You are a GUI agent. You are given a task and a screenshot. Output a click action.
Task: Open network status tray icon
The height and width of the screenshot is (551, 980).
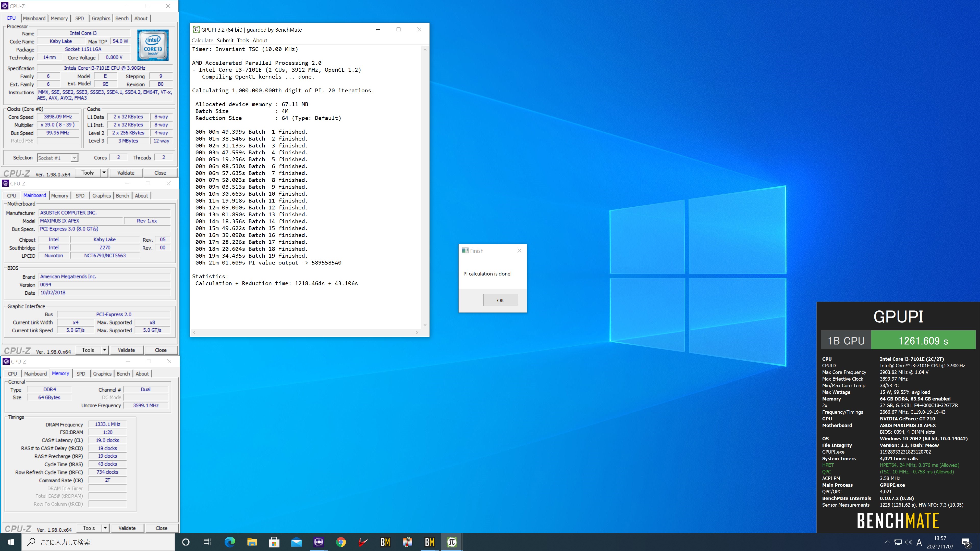pos(898,542)
